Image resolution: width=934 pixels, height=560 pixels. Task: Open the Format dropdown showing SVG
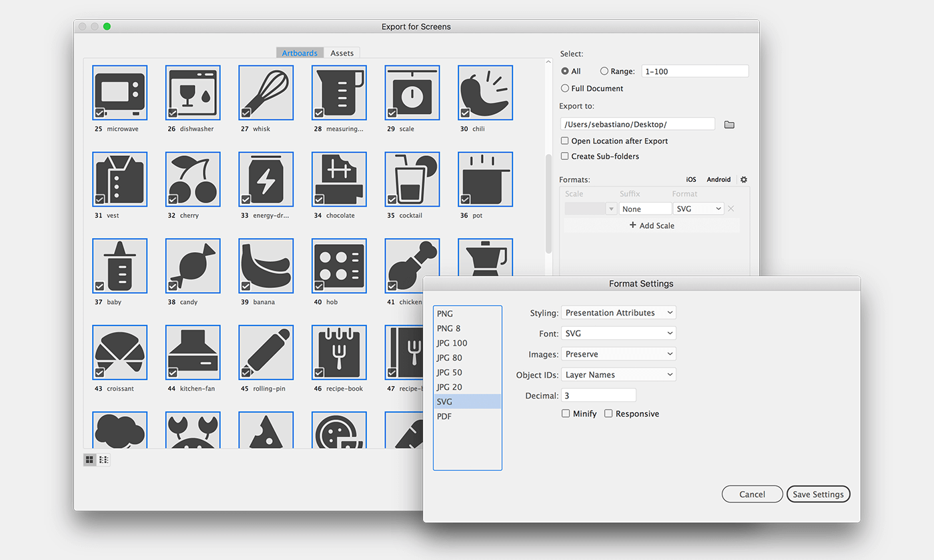pyautogui.click(x=698, y=208)
